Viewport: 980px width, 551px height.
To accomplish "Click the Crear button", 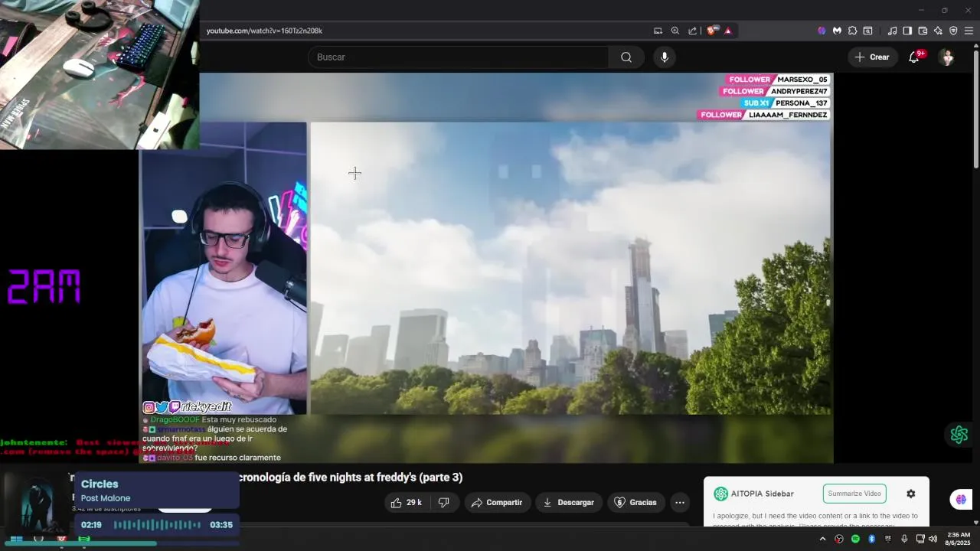I will [x=872, y=57].
